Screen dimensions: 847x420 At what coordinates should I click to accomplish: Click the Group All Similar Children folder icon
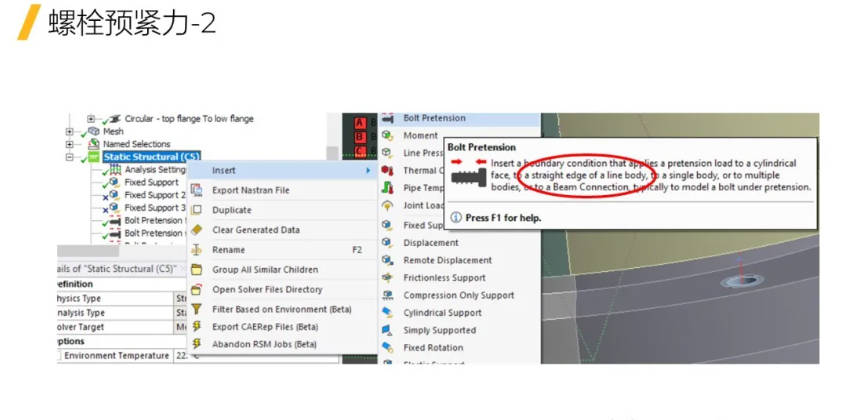tap(197, 269)
